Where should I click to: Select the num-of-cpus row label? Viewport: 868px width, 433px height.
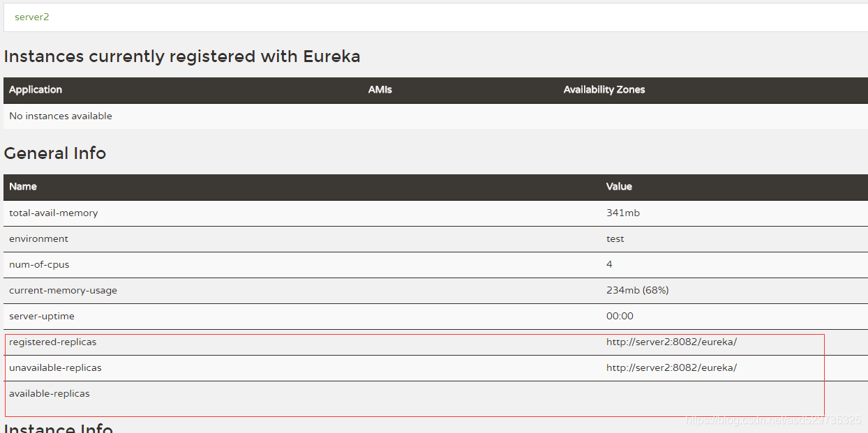pos(39,265)
